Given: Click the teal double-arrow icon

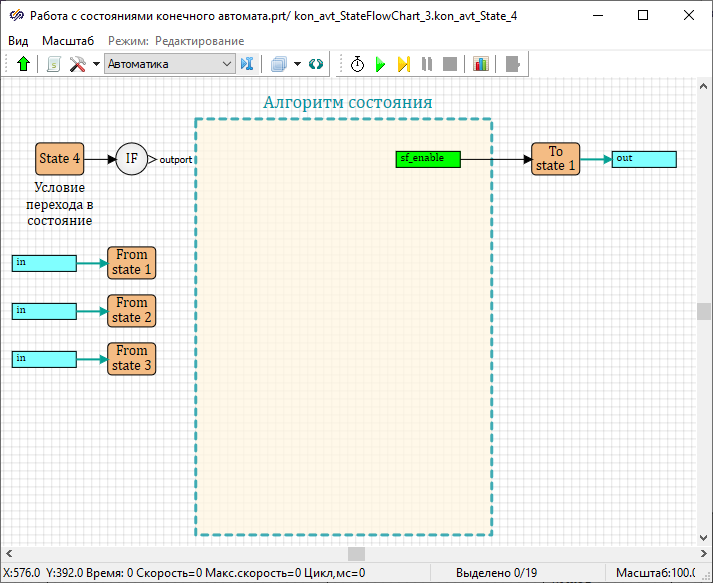Looking at the screenshot, I should tap(316, 64).
